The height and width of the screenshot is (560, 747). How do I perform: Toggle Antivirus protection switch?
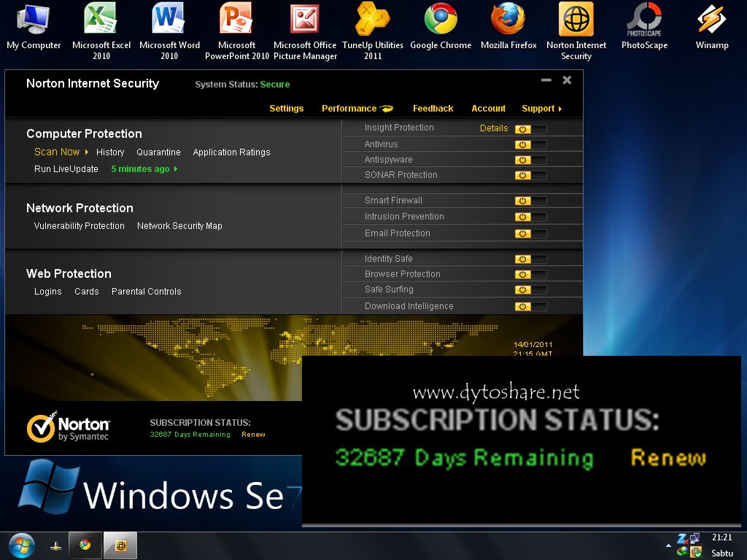(531, 144)
